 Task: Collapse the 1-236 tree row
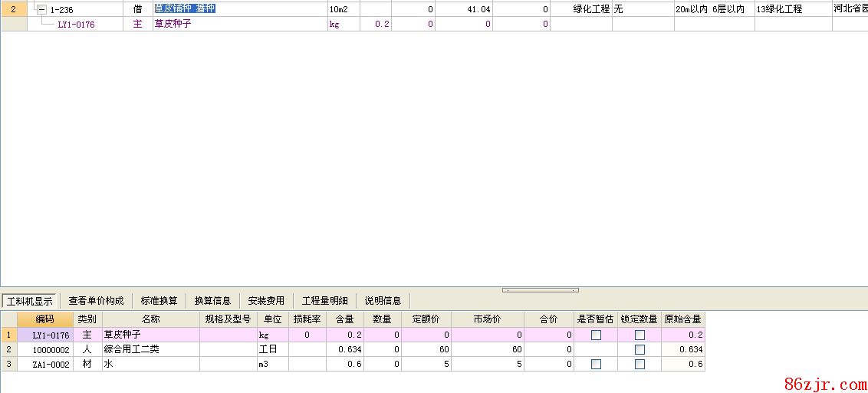click(x=42, y=9)
